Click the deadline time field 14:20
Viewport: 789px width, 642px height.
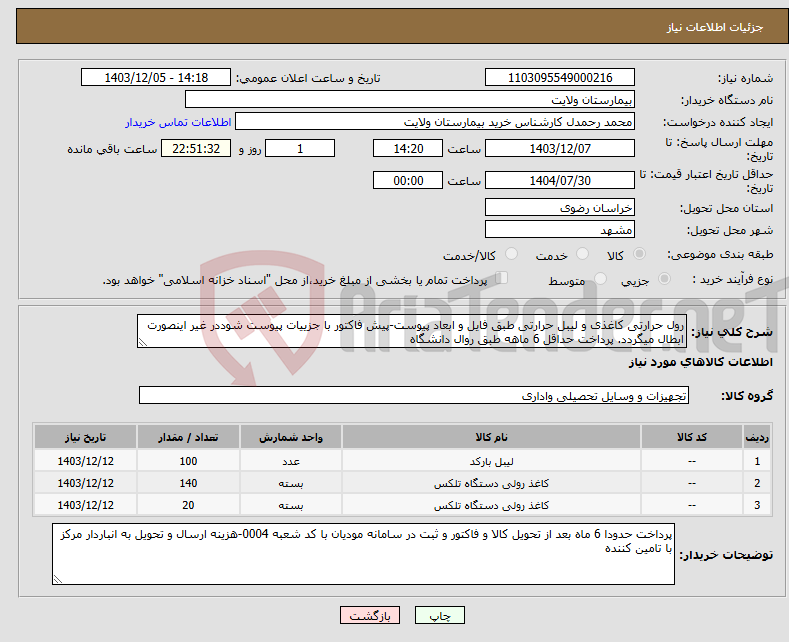[x=408, y=148]
